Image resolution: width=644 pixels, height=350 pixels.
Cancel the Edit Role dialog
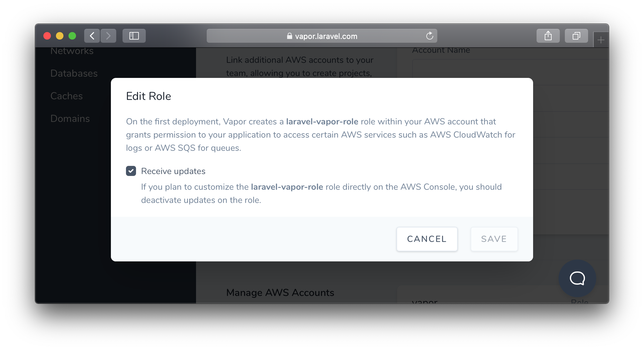click(427, 239)
